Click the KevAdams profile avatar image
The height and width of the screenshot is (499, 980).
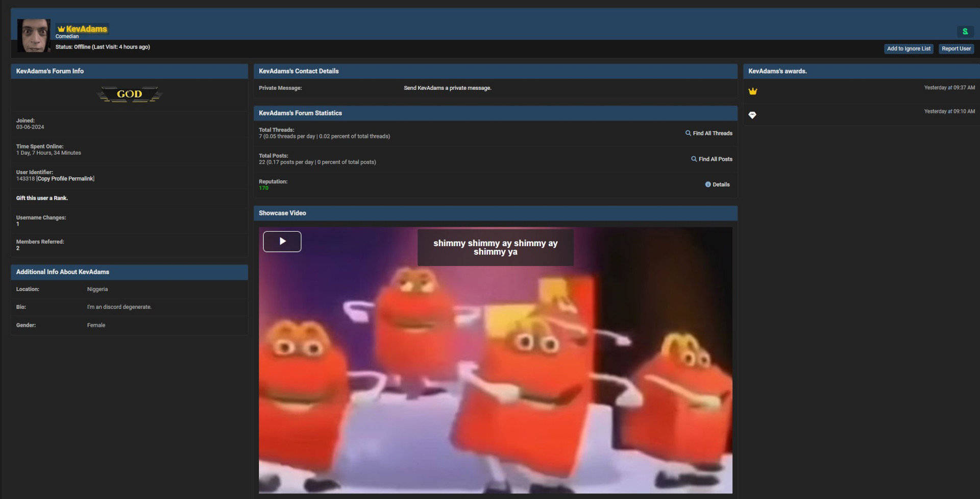coord(34,35)
